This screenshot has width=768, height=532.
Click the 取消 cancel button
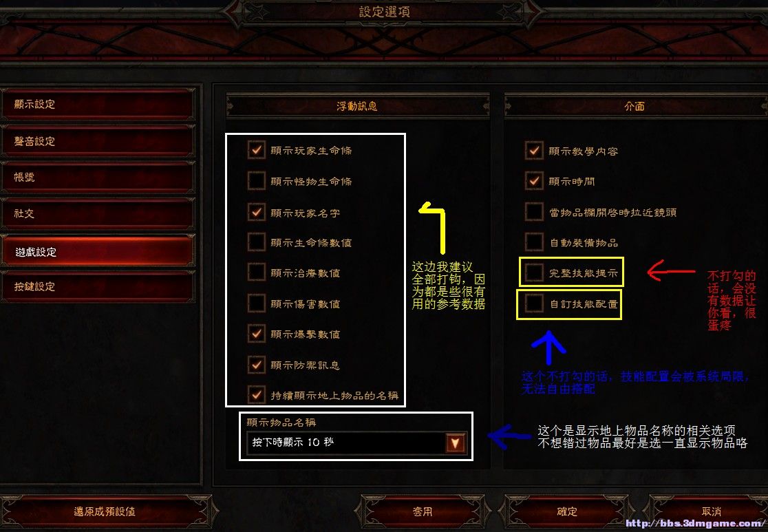[711, 511]
